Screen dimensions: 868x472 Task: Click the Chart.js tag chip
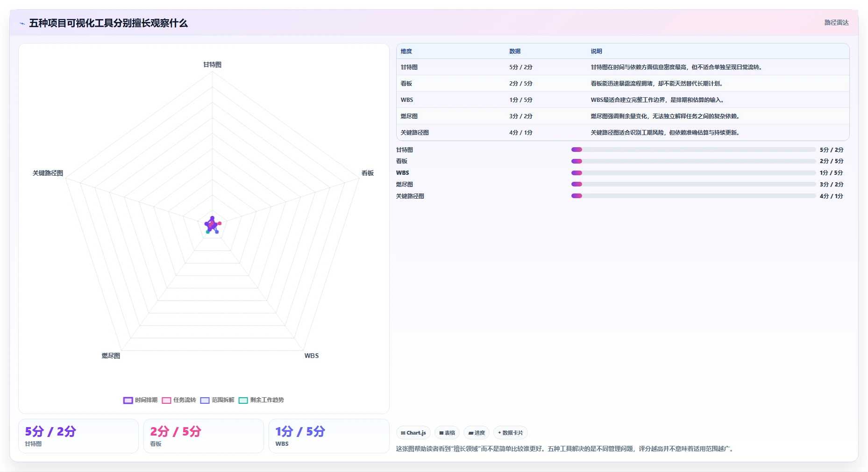[x=413, y=433]
